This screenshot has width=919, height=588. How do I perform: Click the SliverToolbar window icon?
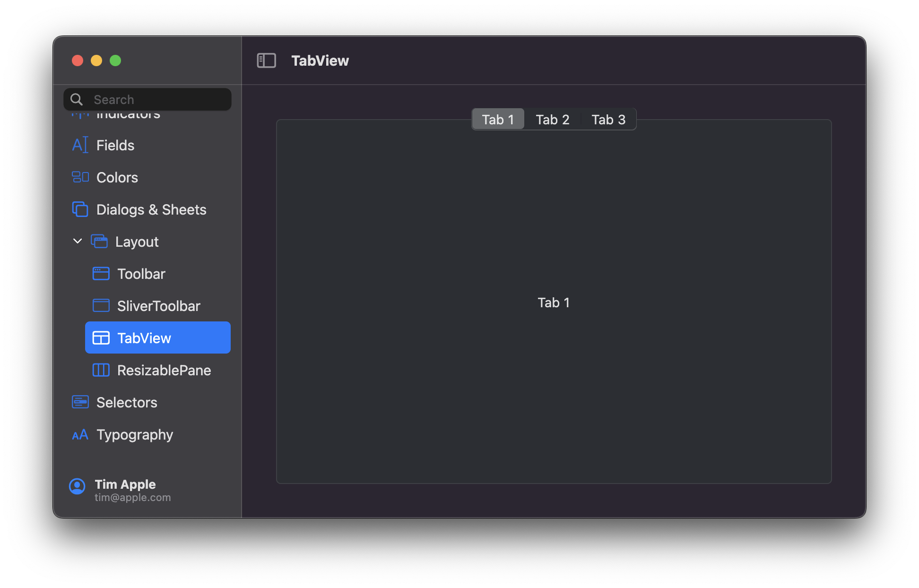101,306
